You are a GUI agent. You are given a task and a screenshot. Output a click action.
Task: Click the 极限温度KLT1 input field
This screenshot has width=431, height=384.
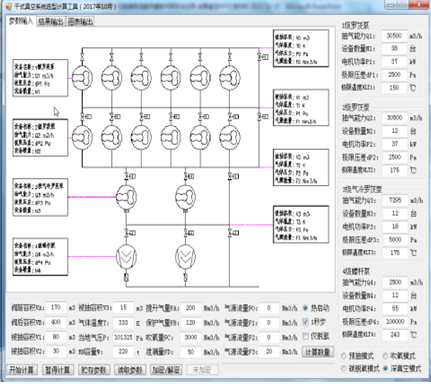394,88
